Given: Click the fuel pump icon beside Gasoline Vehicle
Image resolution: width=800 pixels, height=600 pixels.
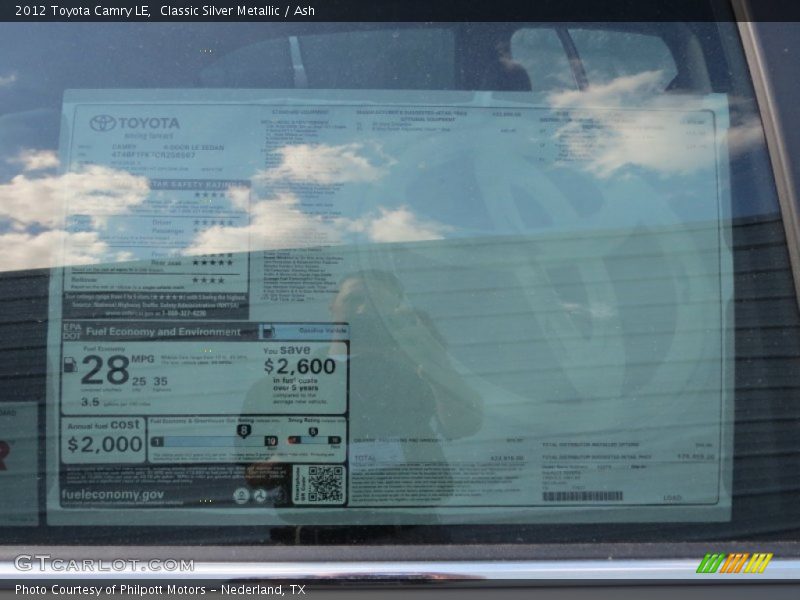Looking at the screenshot, I should click(267, 332).
